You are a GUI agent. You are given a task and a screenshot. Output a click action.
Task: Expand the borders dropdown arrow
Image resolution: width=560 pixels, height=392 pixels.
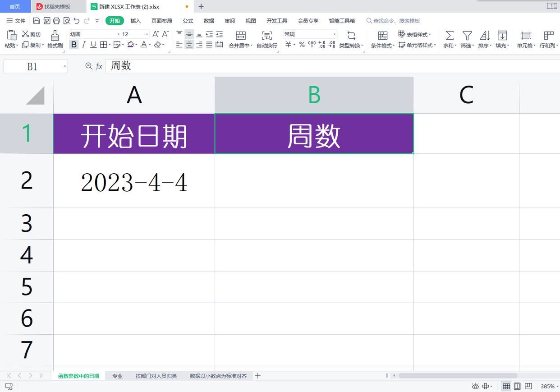point(110,45)
